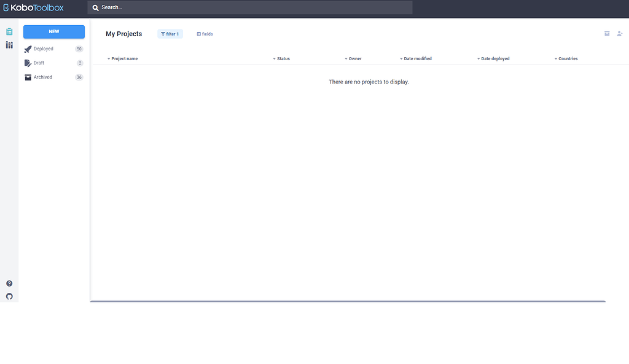Open the Project name sort dropdown
Image resolution: width=629 pixels, height=364 pixels.
(x=123, y=58)
